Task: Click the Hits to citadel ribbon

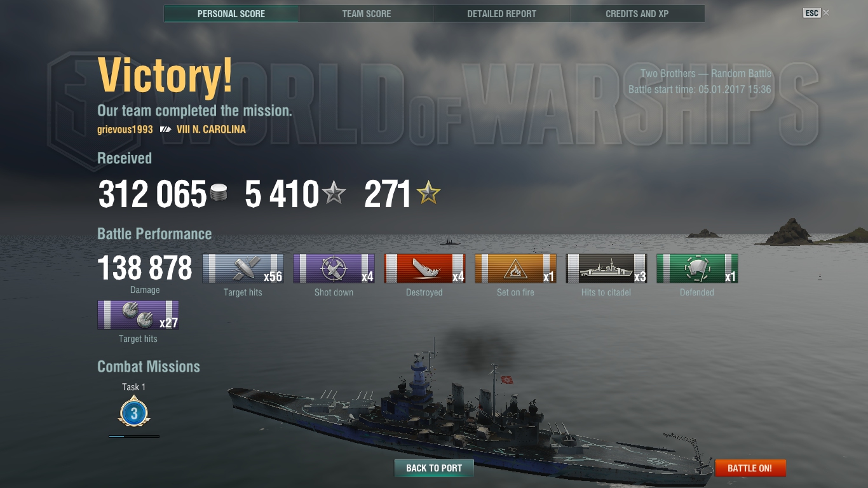Action: [606, 268]
